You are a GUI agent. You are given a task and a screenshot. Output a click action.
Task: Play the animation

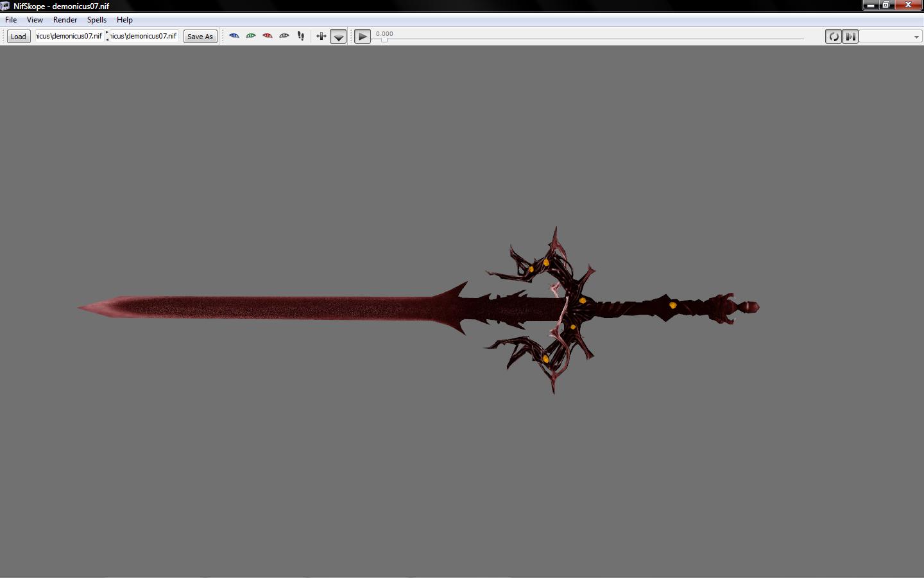pyautogui.click(x=363, y=37)
